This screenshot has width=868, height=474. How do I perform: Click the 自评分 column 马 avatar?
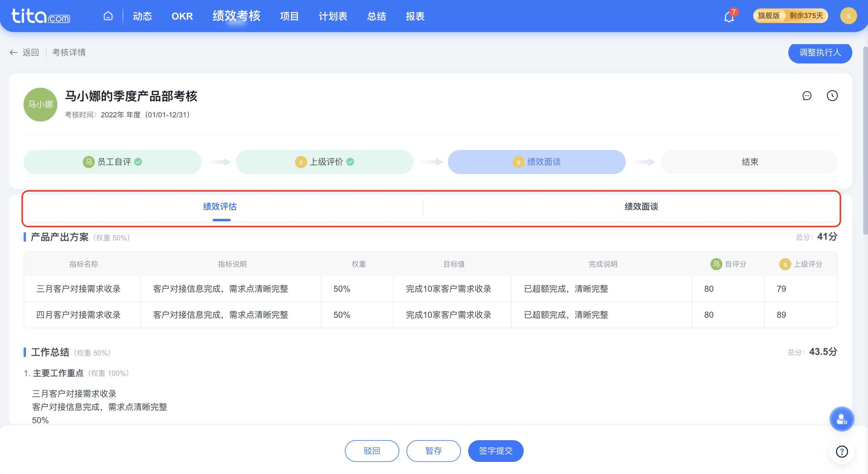pos(716,264)
